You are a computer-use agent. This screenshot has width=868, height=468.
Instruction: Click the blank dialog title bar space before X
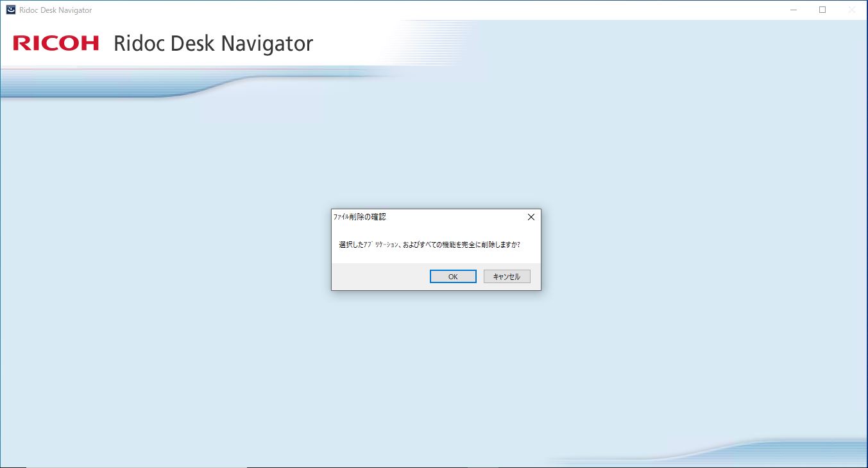click(462, 217)
